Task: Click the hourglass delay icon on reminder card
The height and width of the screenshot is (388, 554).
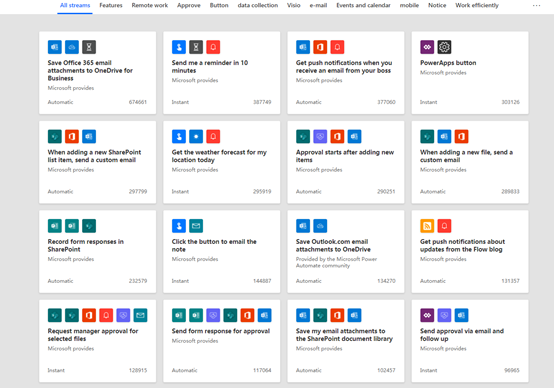Action: [196, 47]
